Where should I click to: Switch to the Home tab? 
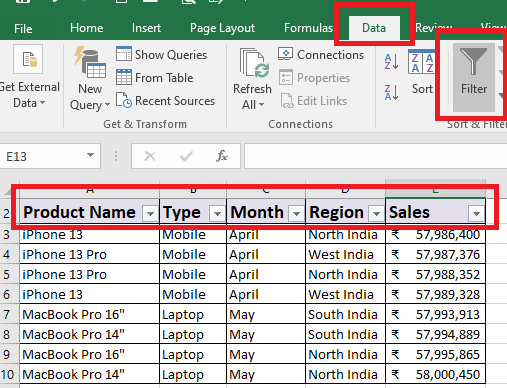pos(86,28)
